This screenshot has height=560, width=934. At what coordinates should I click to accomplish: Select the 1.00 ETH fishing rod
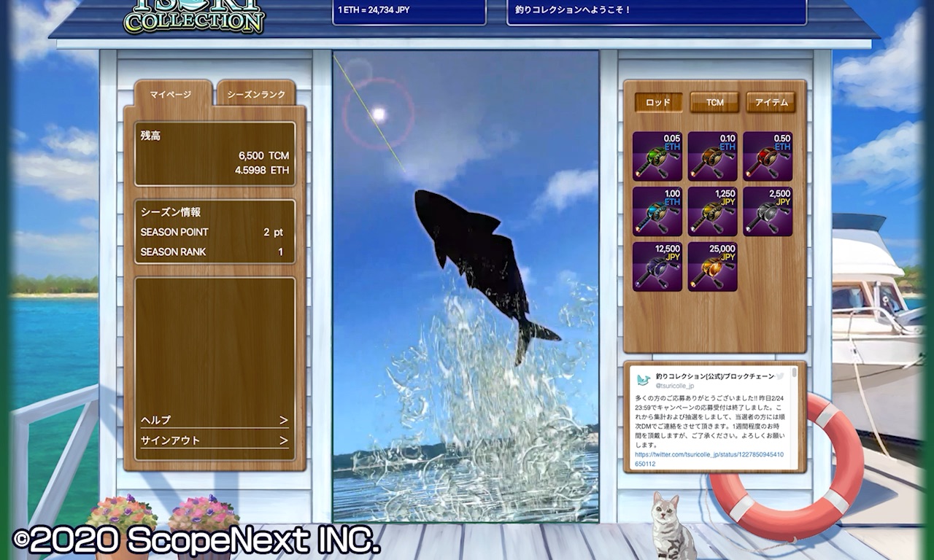tap(657, 211)
